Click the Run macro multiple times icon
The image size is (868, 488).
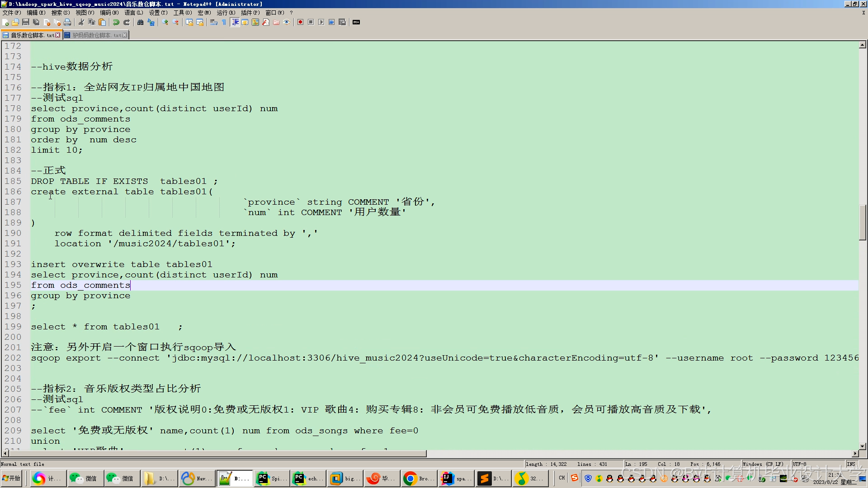(x=332, y=22)
